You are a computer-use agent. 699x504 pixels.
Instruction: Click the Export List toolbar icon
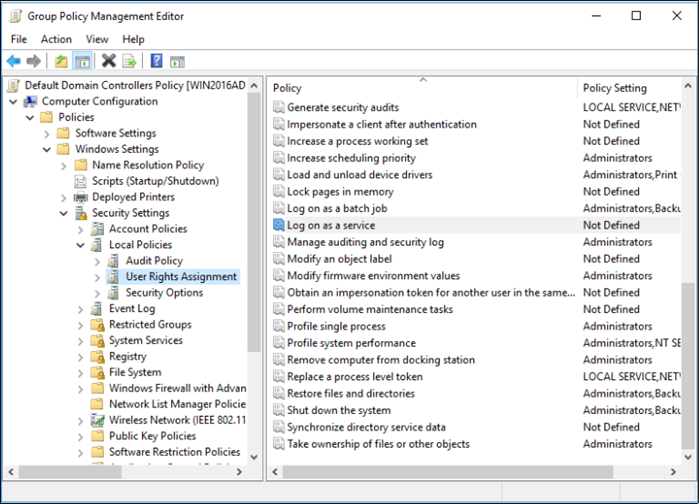pyautogui.click(x=129, y=61)
